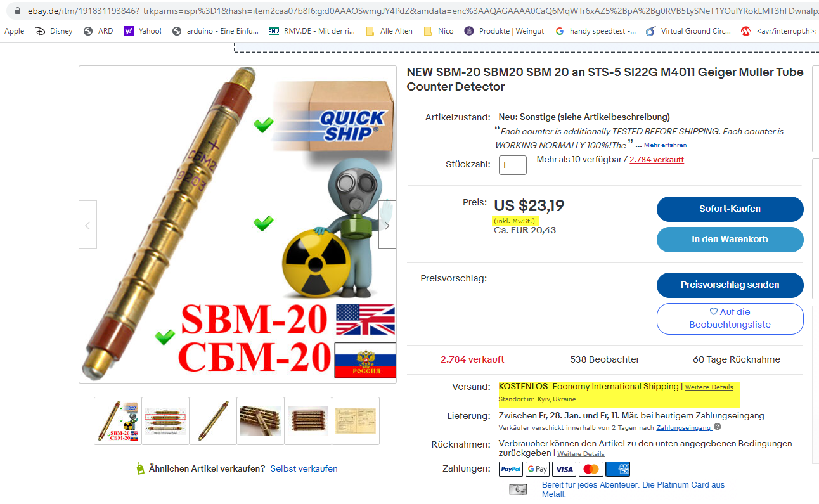Image resolution: width=819 pixels, height=504 pixels.
Task: Click the Apple bookmark in bookmarks bar
Action: pyautogui.click(x=14, y=30)
